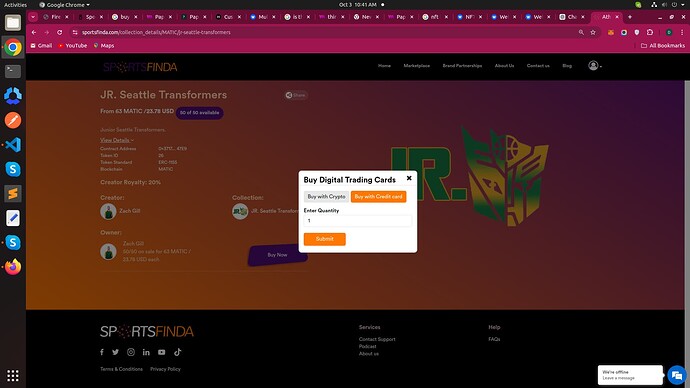Open the Twitter icon in the footer
This screenshot has height=388, width=690.
pos(115,352)
